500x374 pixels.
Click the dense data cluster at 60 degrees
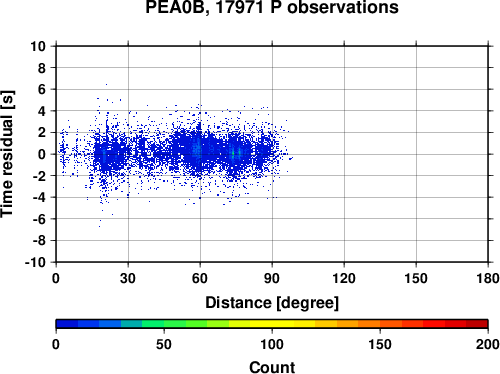(199, 150)
